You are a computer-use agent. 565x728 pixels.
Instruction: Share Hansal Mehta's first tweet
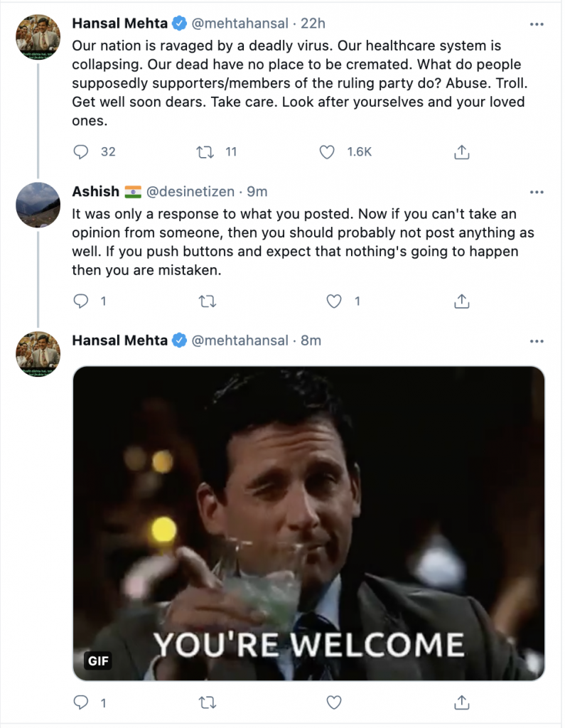tap(461, 152)
